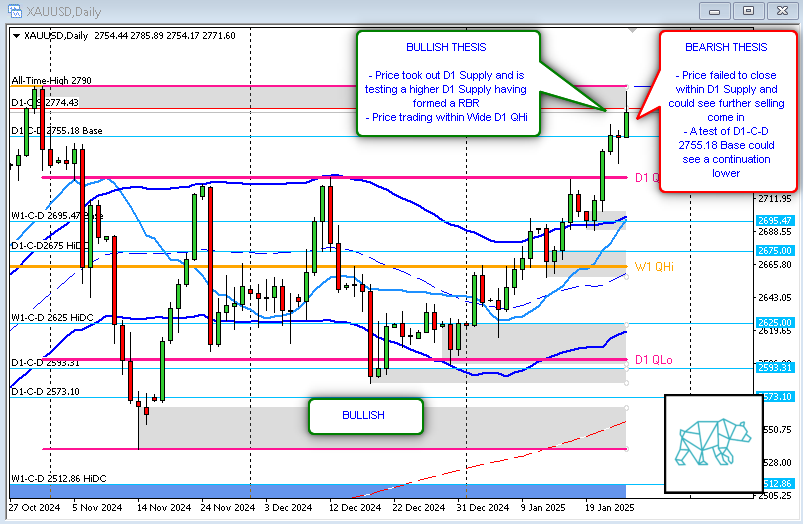Select the BEARISH THESIS callout box
This screenshot has height=524, width=804.
(727, 110)
